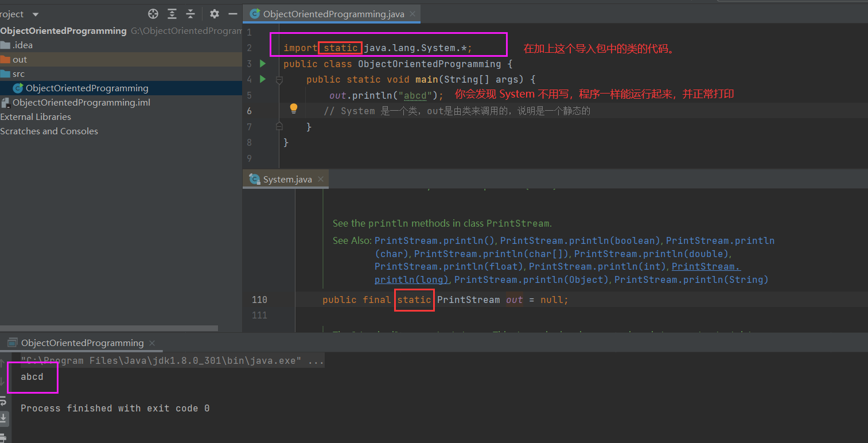
Task: Open PrintStream.println(char[]) link
Action: point(492,254)
